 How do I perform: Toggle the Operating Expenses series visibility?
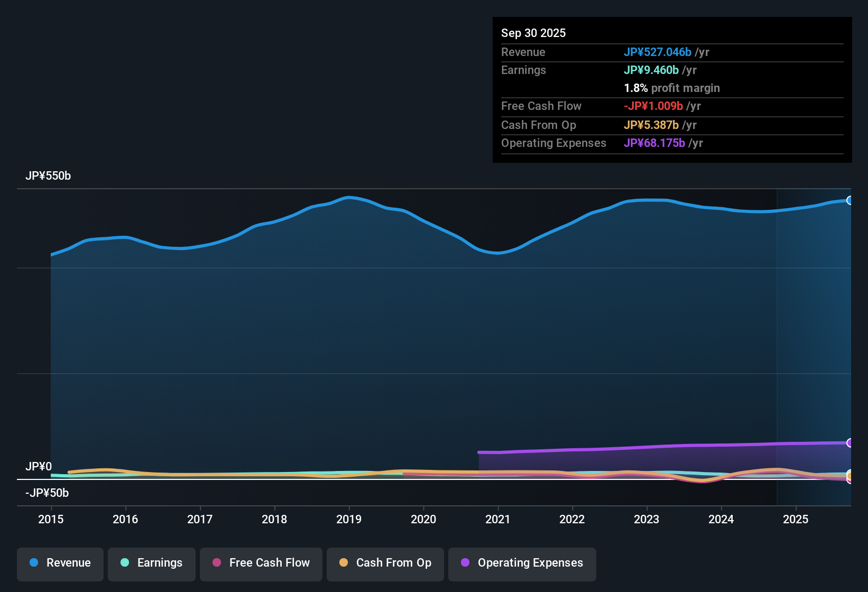coord(522,563)
